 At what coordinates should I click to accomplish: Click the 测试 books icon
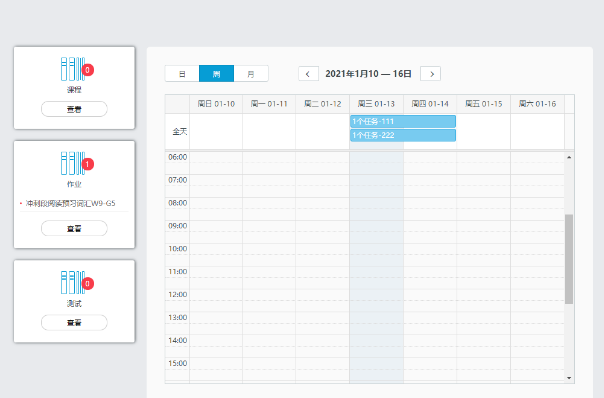(73, 282)
